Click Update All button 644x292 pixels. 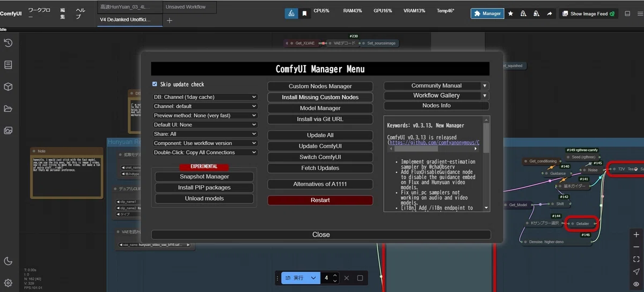click(x=320, y=135)
